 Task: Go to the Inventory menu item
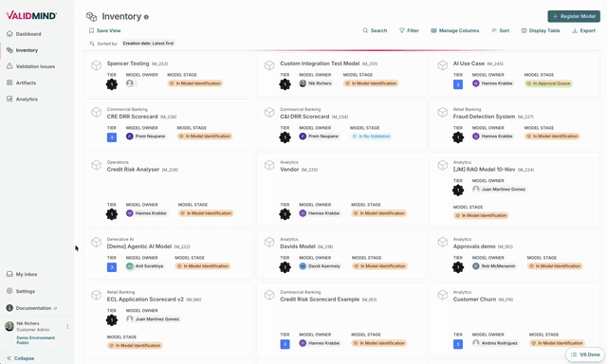pyautogui.click(x=23, y=50)
